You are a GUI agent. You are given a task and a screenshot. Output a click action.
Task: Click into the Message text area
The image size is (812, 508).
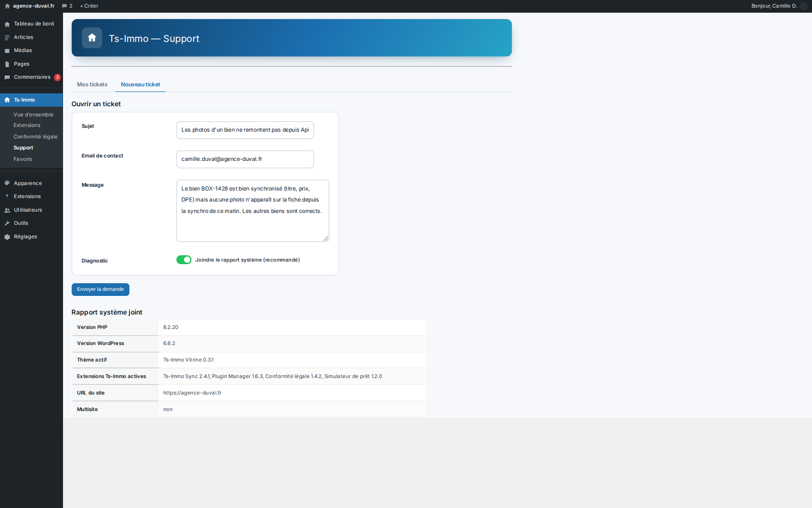tap(252, 211)
